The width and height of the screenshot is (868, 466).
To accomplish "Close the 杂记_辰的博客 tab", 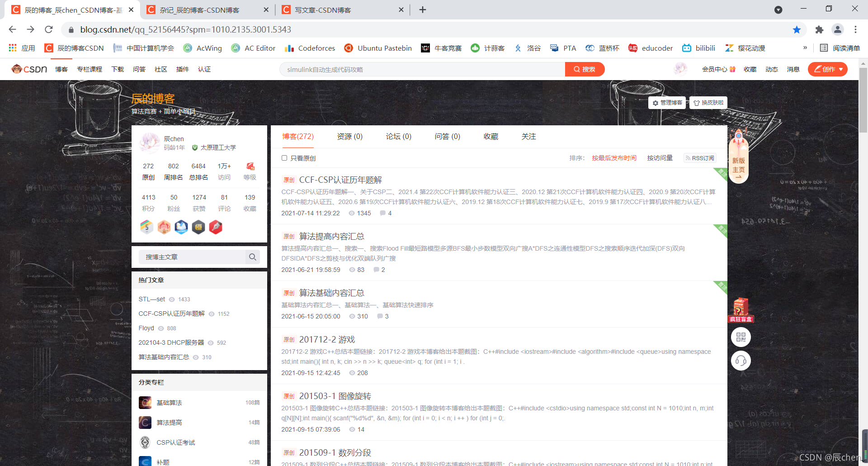I will pos(266,10).
